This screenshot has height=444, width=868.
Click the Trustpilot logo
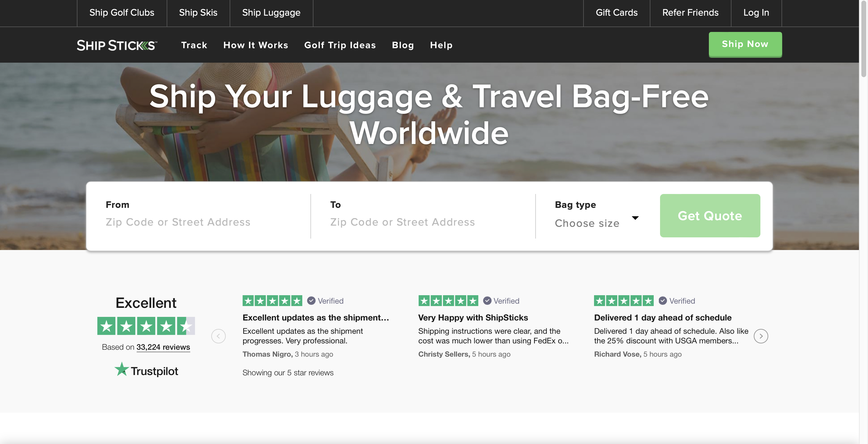point(146,370)
